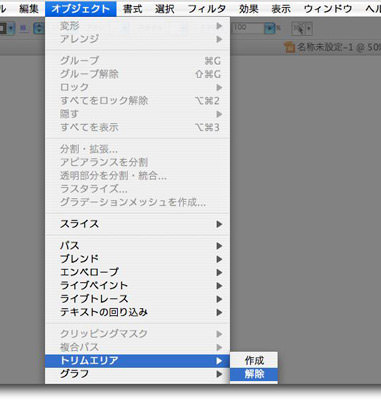Expand the パス submenu
Screen dimensions: 381x400
pyautogui.click(x=137, y=246)
